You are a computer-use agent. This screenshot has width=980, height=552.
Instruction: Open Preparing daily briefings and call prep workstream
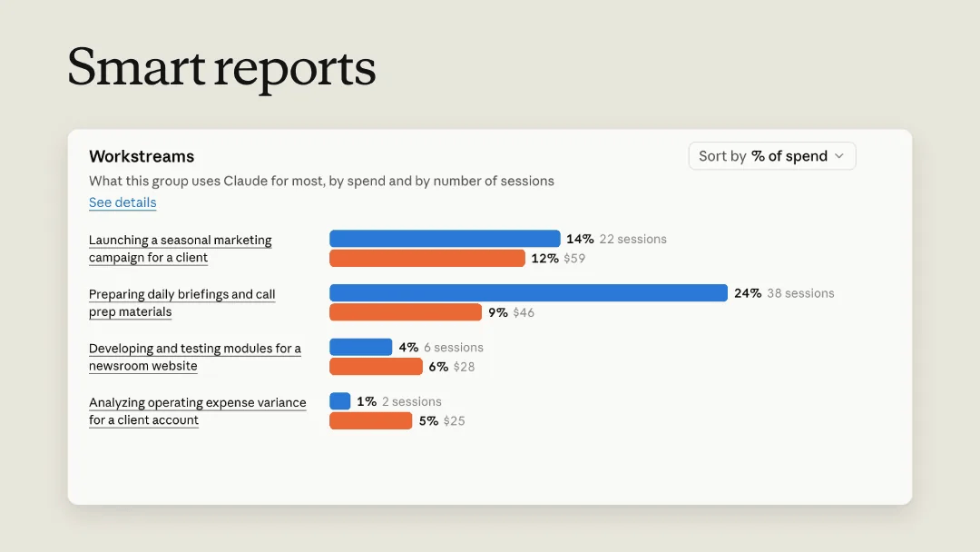(x=181, y=302)
